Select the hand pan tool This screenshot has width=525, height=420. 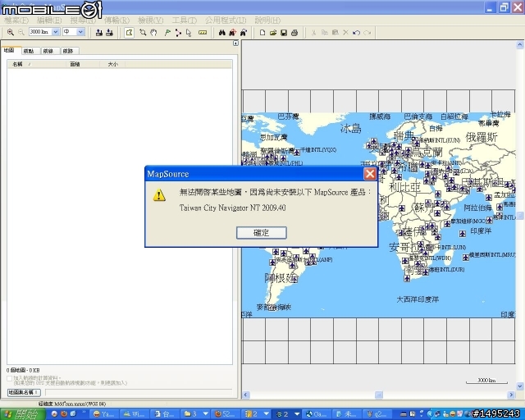(153, 33)
